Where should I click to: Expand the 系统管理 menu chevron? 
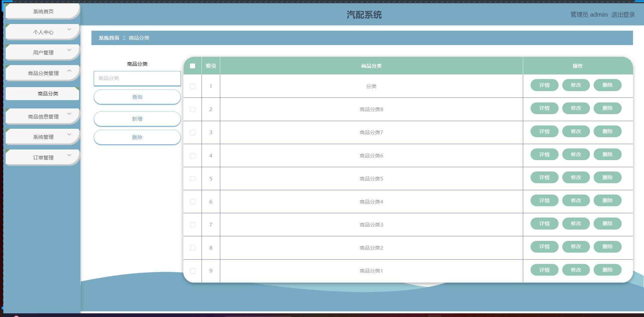(69, 134)
